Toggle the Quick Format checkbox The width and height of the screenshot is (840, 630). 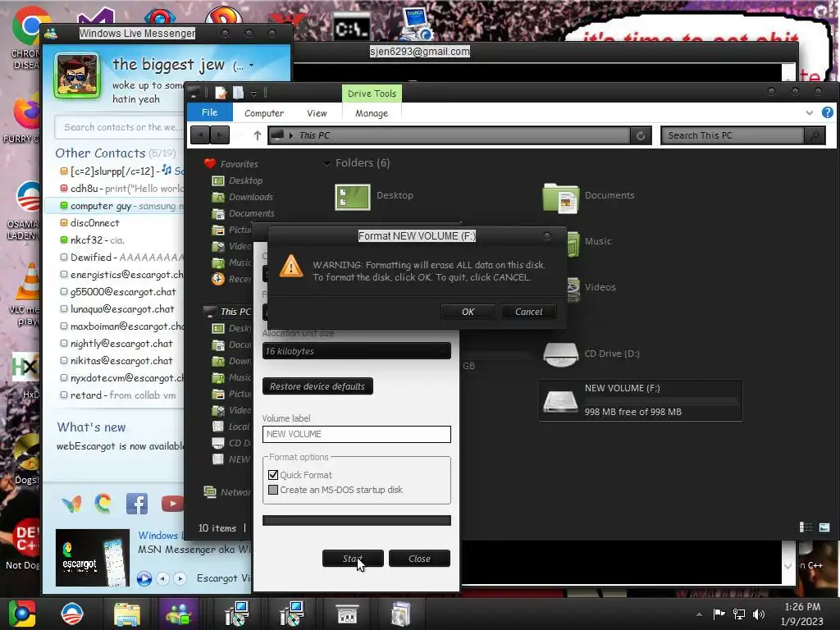click(273, 475)
